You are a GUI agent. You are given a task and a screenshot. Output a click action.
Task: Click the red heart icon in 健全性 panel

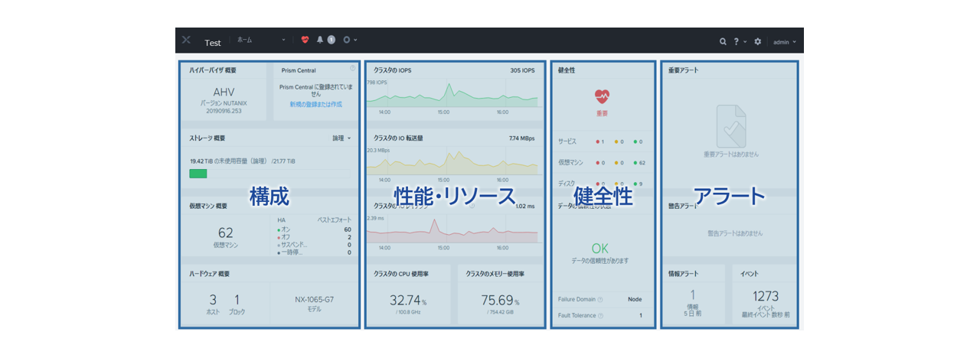(x=602, y=96)
